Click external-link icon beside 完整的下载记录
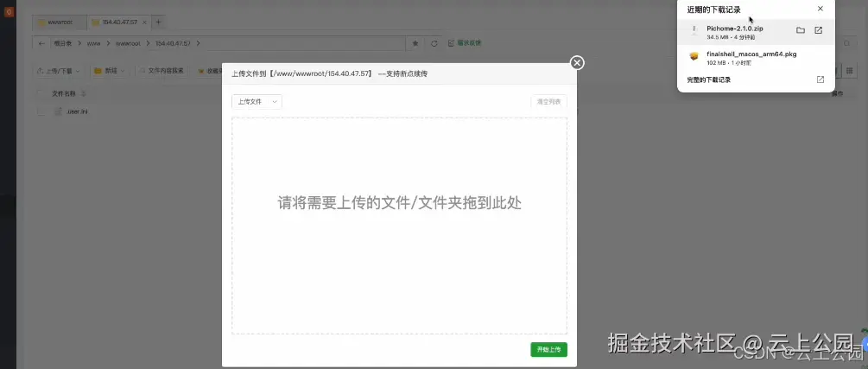 click(820, 80)
